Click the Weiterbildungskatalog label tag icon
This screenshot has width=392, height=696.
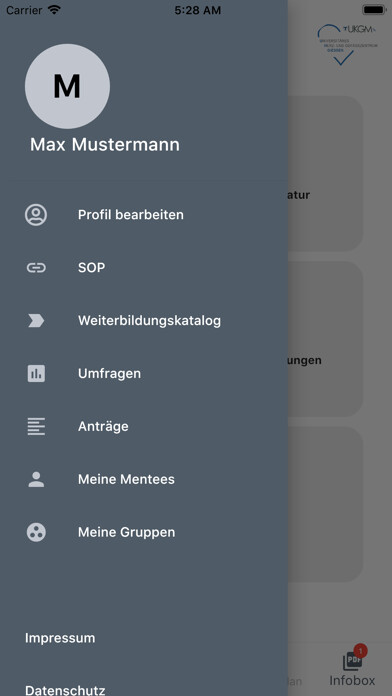tap(36, 320)
